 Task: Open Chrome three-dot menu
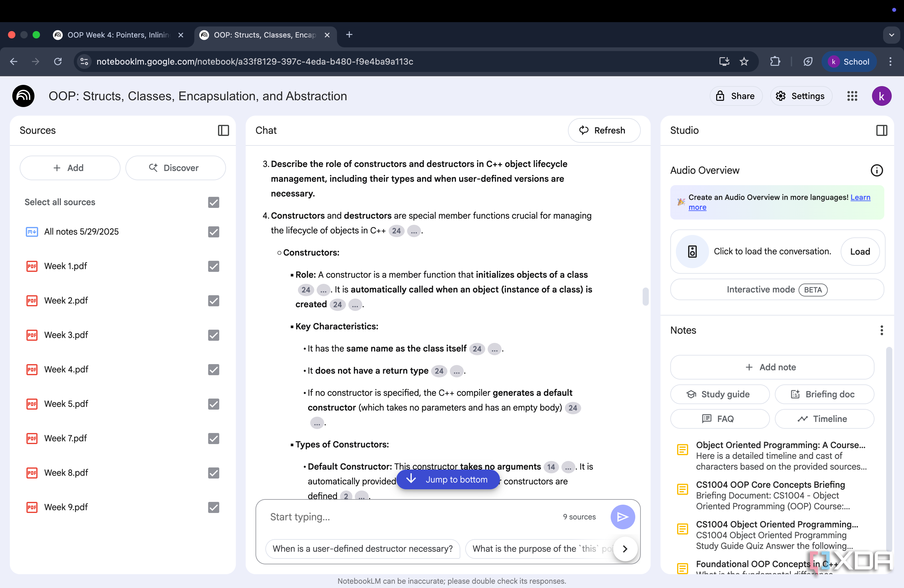890,62
